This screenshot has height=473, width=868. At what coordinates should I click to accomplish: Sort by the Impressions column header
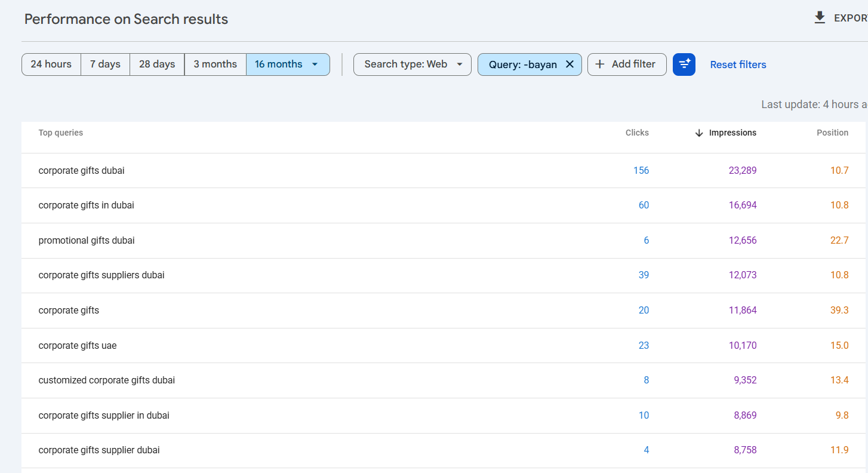tap(732, 133)
